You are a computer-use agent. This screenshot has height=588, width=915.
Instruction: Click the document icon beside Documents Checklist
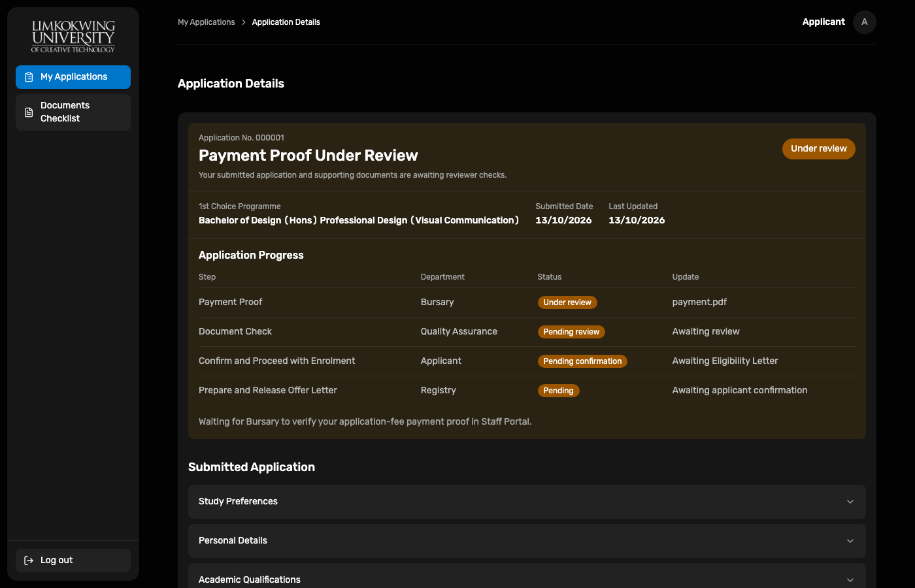tap(29, 112)
